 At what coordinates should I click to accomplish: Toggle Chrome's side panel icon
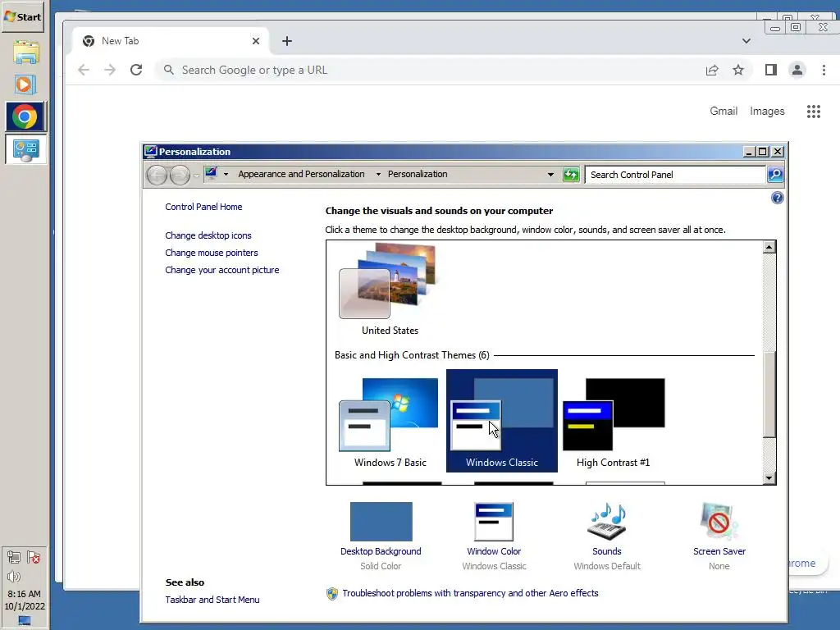[771, 70]
